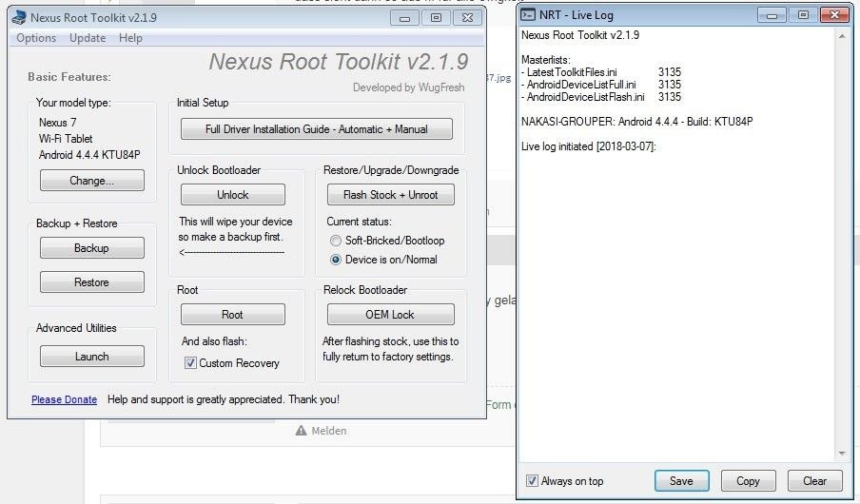Screen dimensions: 860x504
Task: Open the Please Donate link
Action: pos(64,399)
